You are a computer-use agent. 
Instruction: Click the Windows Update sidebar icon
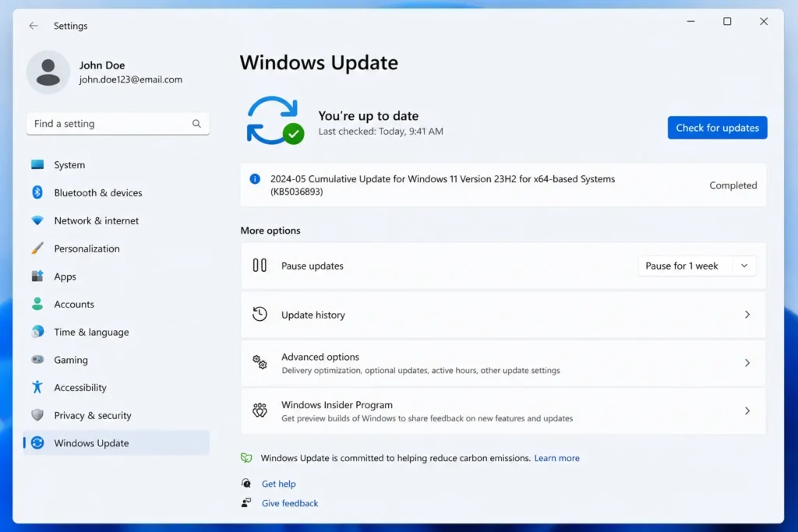[x=37, y=442]
